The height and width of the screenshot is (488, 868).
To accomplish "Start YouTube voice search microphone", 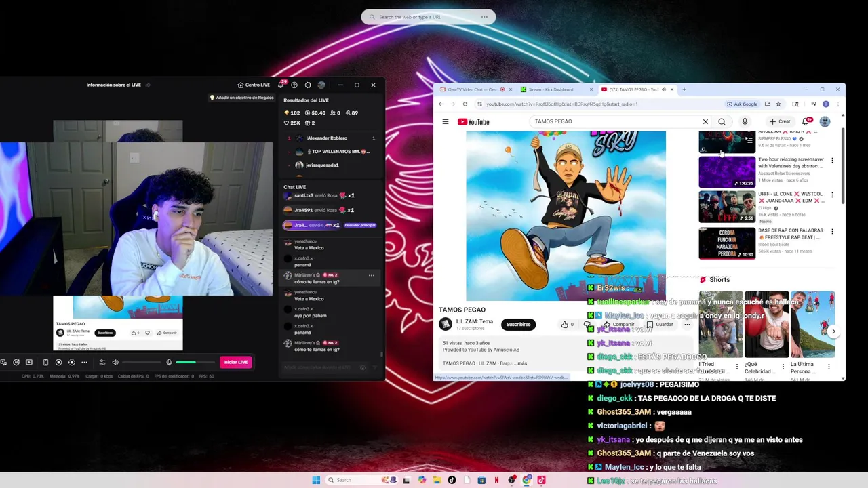I will pos(745,121).
